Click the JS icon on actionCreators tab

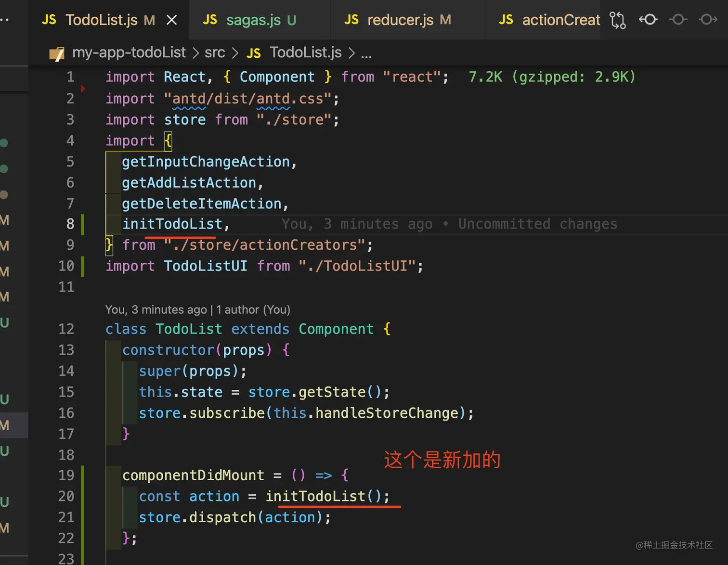pyautogui.click(x=506, y=20)
